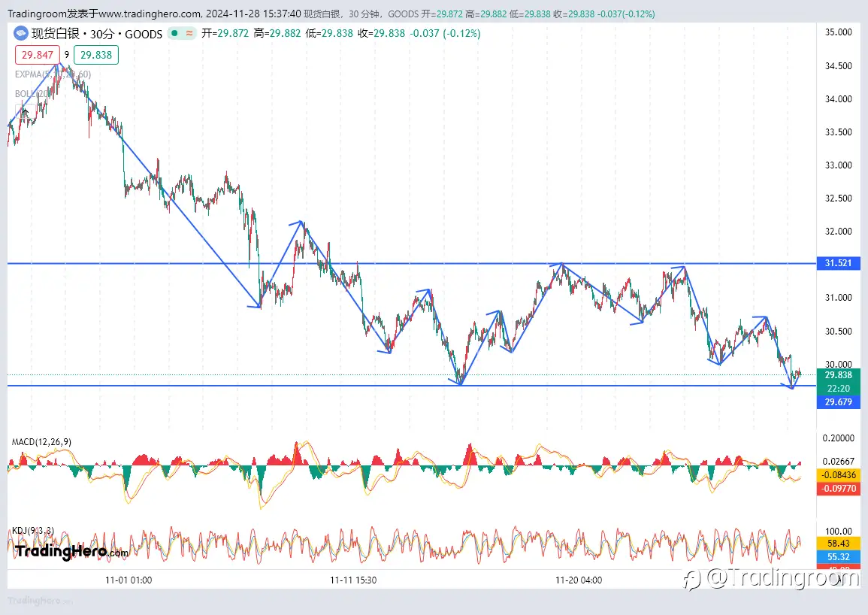Click the TradingHero.com logo link
This screenshot has height=615, width=868.
[71, 551]
